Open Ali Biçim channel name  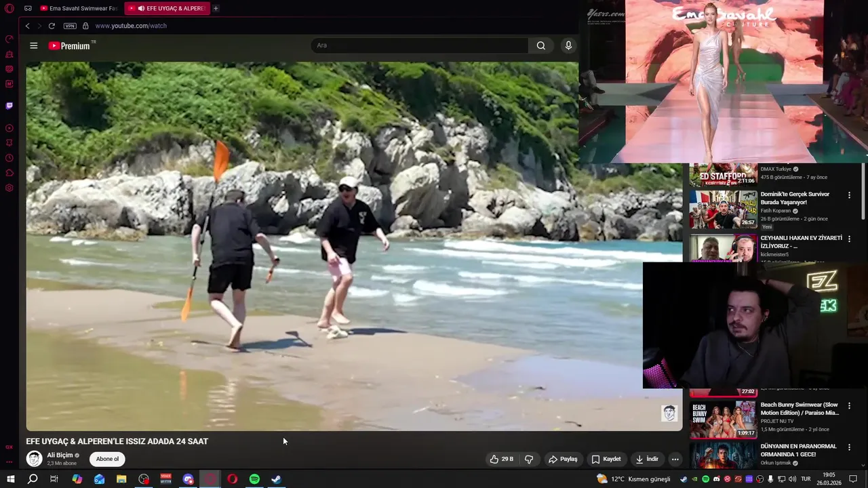pos(60,455)
